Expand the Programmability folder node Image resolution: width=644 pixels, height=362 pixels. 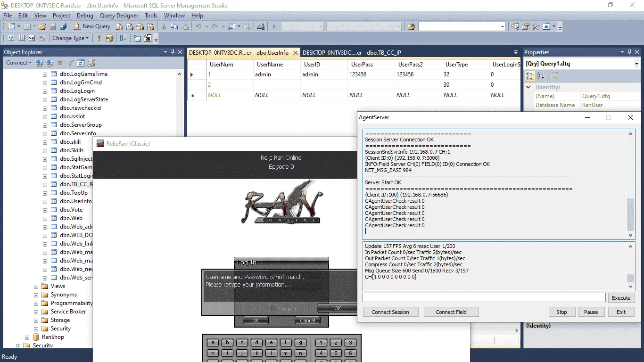(36, 303)
